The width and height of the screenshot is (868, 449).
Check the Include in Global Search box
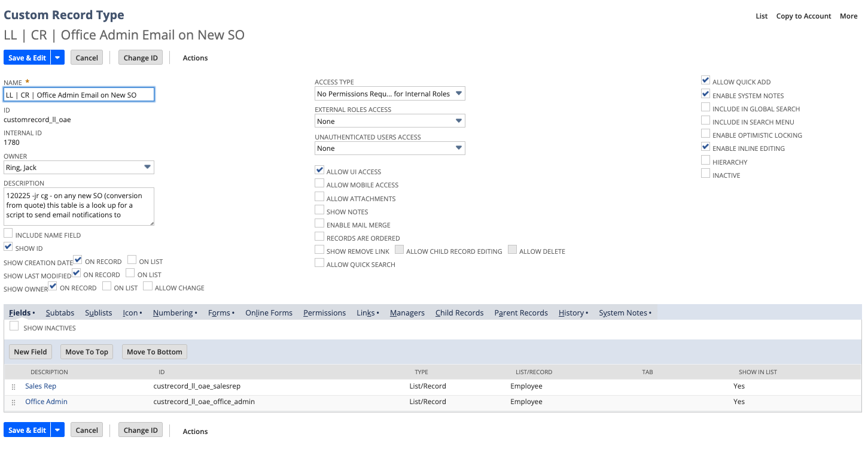tap(706, 108)
